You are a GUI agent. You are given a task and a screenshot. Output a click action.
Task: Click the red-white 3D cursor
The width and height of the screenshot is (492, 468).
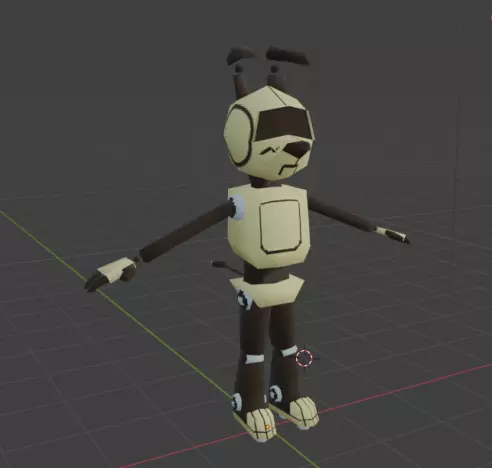(x=304, y=358)
